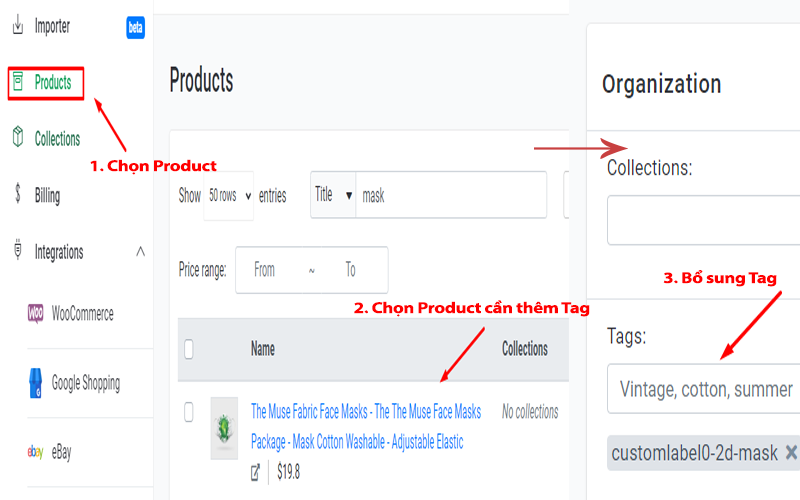Open Google Shopping integration icon
The height and width of the screenshot is (500, 800).
click(x=35, y=383)
